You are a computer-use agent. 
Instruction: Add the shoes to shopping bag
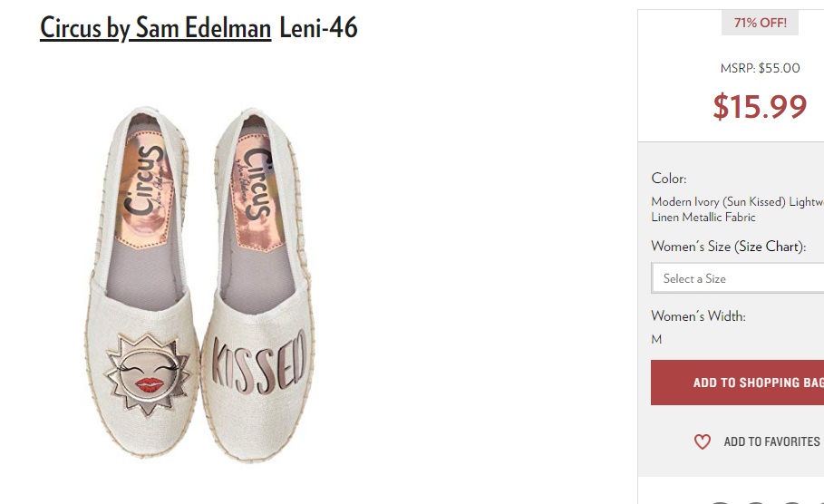[737, 382]
